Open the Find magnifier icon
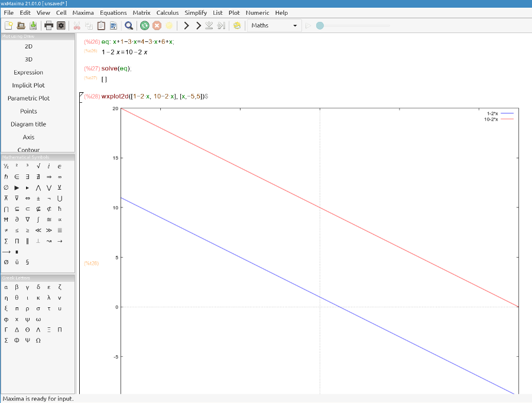 click(129, 25)
